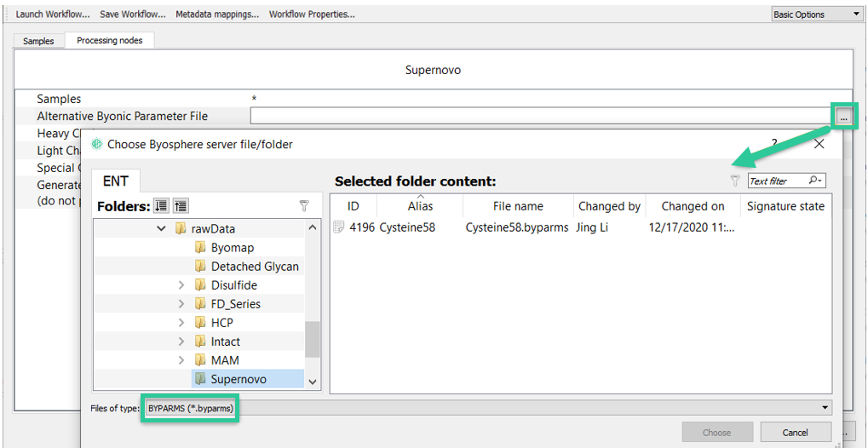Click Launch Workflow in the top bar
The height and width of the screenshot is (448, 868).
coord(53,14)
